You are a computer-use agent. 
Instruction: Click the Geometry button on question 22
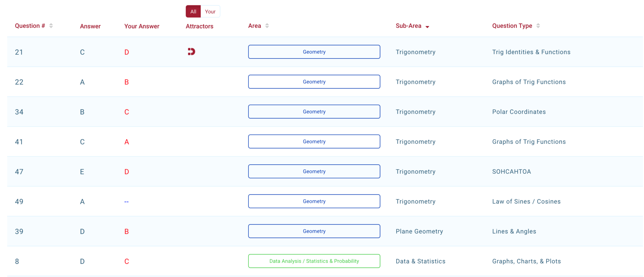coord(314,82)
